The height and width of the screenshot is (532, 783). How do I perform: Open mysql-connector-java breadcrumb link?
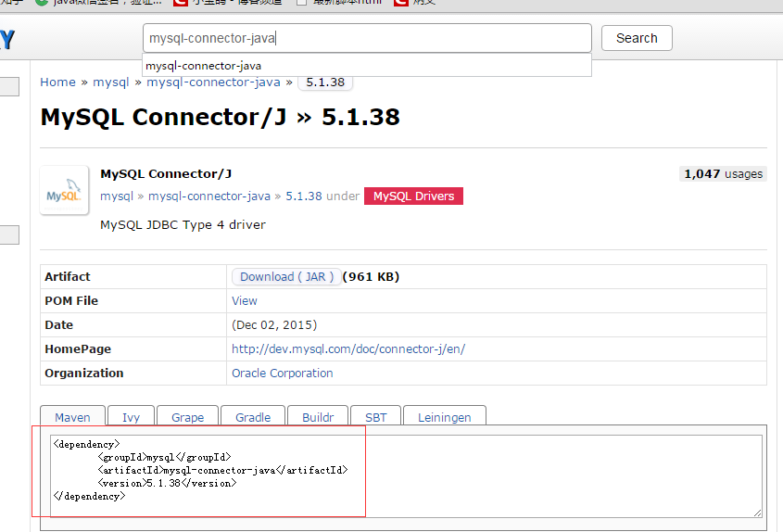coord(213,82)
